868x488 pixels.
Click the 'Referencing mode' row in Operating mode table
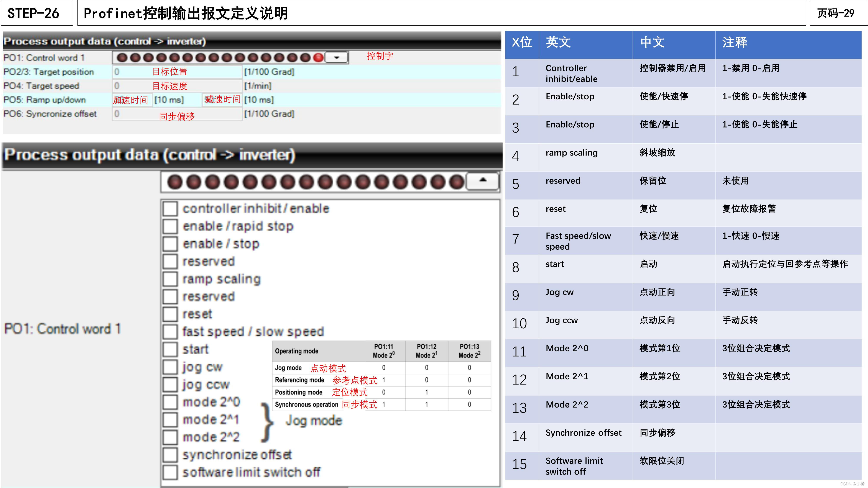[x=381, y=380]
